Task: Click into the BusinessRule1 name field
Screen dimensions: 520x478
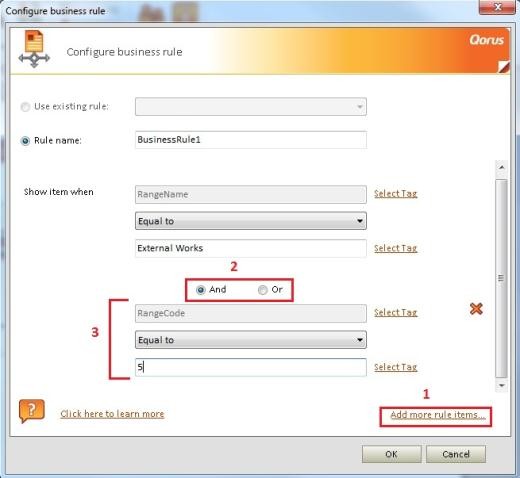Action: click(x=251, y=140)
